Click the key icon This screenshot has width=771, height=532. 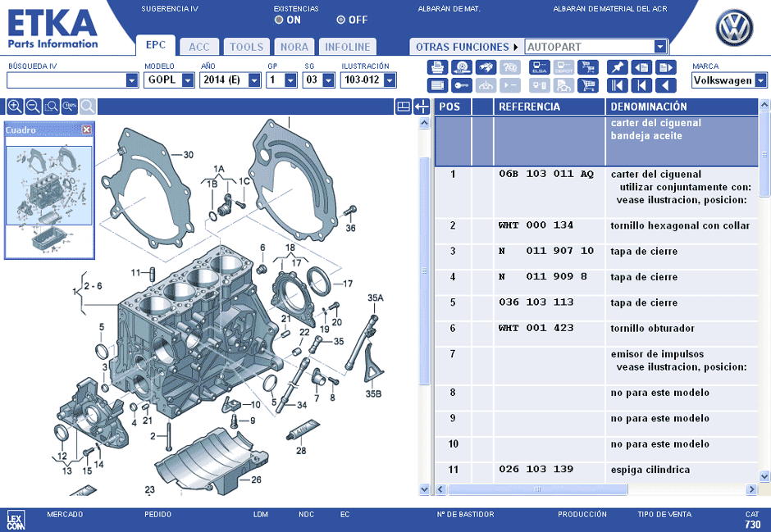point(461,85)
